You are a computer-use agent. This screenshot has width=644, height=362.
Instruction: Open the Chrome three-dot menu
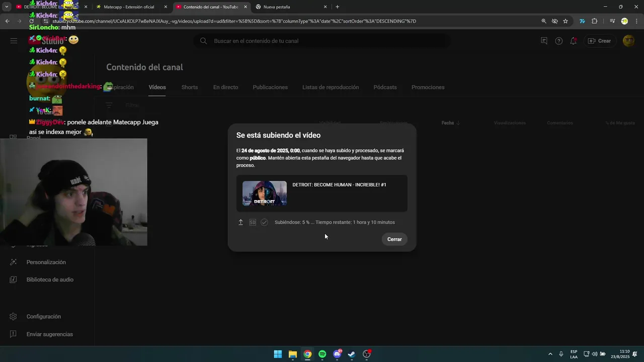[x=636, y=21]
